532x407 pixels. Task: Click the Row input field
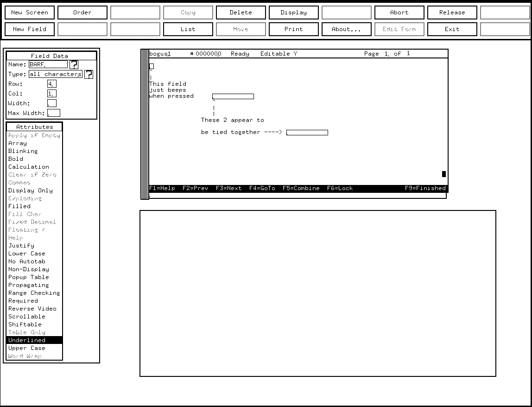[x=51, y=84]
